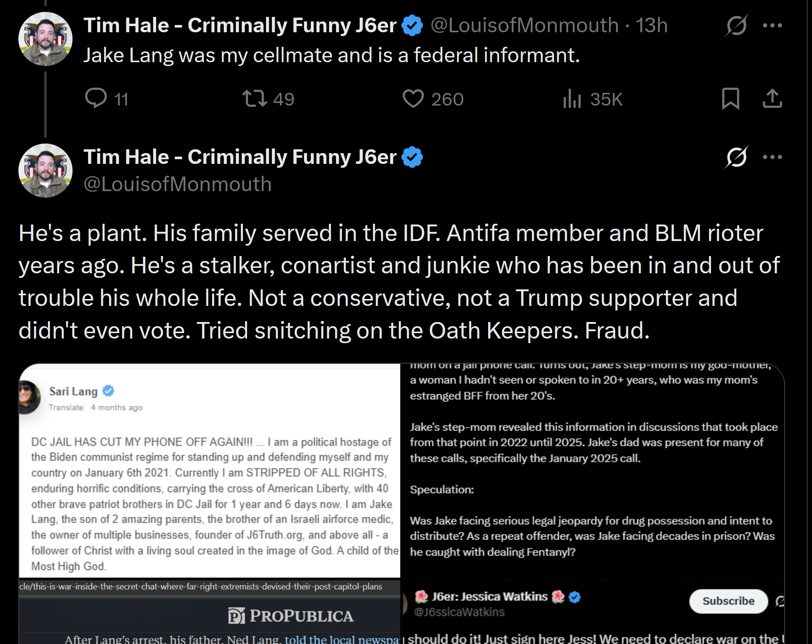This screenshot has height=644, width=812.
Task: Open Tim Hale's avatar on first tweet
Action: click(45, 39)
